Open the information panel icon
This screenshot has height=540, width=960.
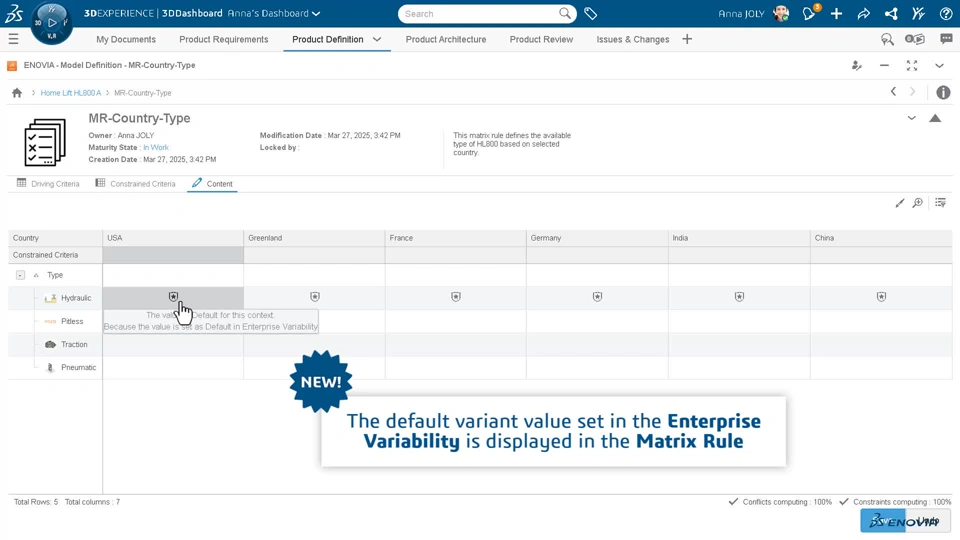click(943, 92)
